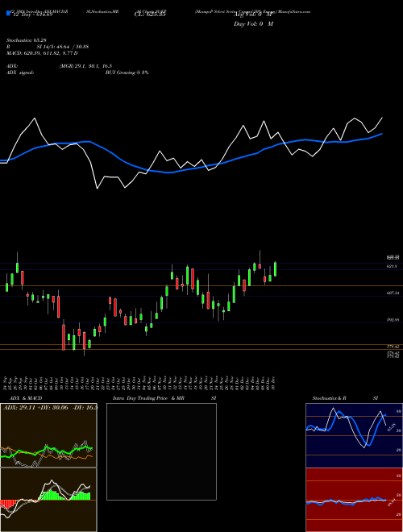Click the 592.88 price axis label
This screenshot has height=532, width=403.
[x=393, y=320]
